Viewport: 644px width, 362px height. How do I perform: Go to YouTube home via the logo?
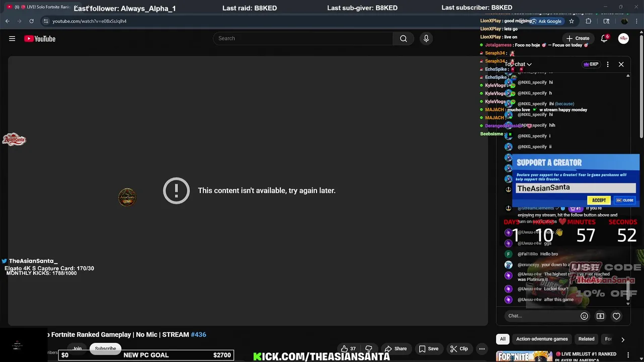click(x=40, y=39)
